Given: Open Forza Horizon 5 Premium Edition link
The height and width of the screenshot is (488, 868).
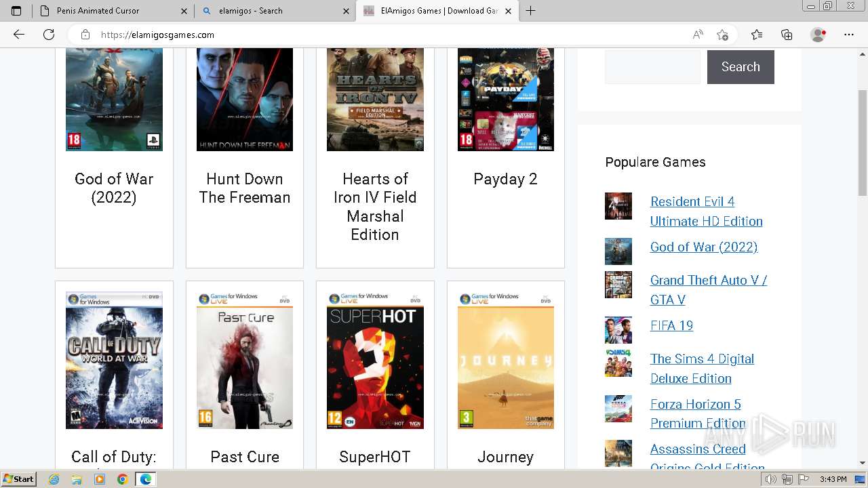Looking at the screenshot, I should click(698, 413).
